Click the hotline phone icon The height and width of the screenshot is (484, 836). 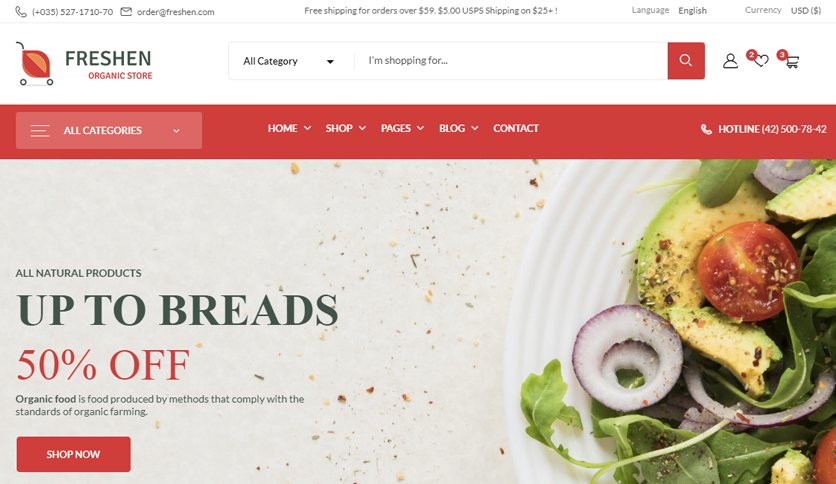(x=706, y=129)
